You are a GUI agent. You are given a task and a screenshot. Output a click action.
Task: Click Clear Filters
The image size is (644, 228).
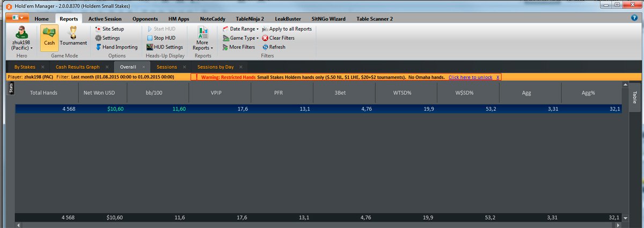(278, 38)
